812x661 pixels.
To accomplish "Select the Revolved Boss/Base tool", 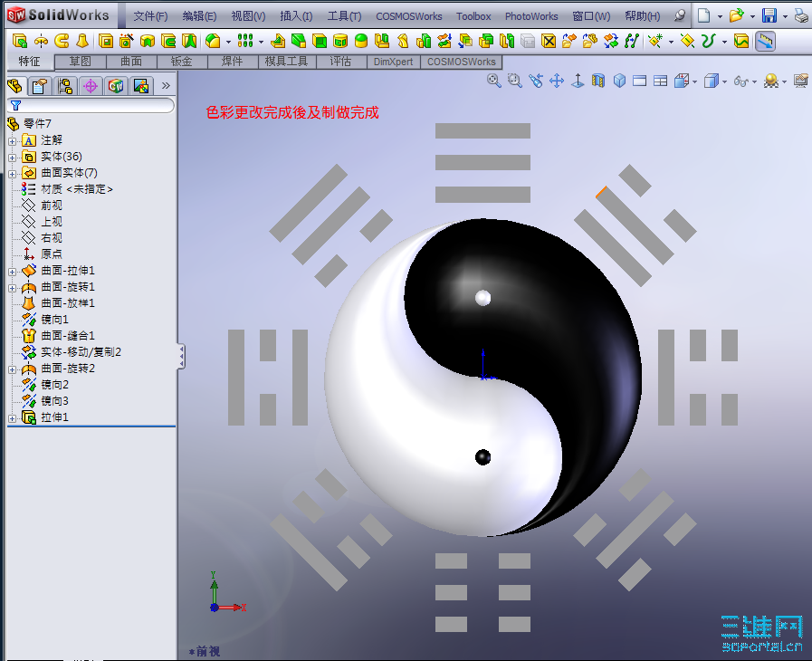I will [41, 41].
